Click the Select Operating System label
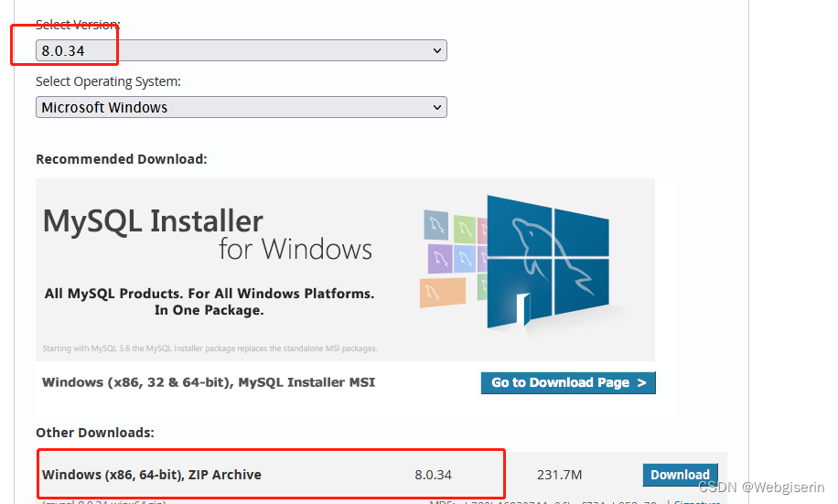Screen dimensions: 838x504 [x=109, y=81]
